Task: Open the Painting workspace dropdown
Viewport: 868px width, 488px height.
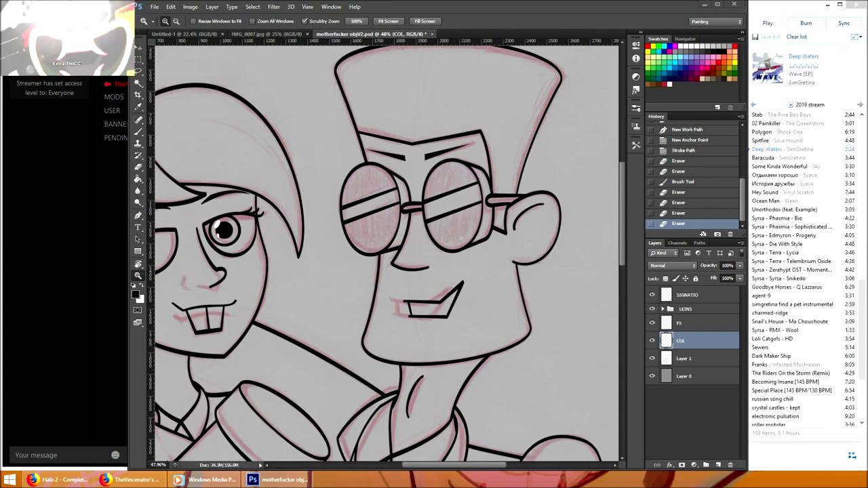Action: pyautogui.click(x=715, y=22)
